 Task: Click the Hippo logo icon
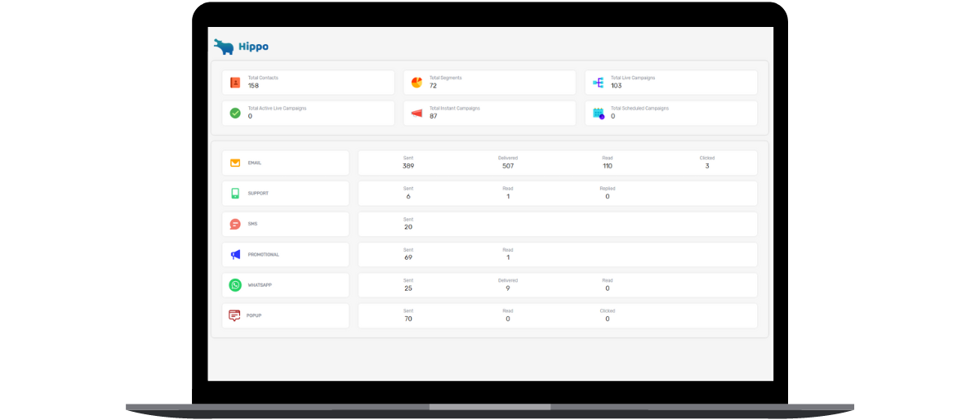pos(223,47)
